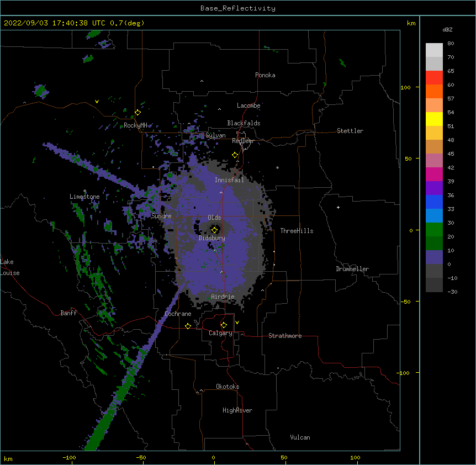Image resolution: width=476 pixels, height=465 pixels.
Task: Click the Limestone label
Action: (x=84, y=197)
